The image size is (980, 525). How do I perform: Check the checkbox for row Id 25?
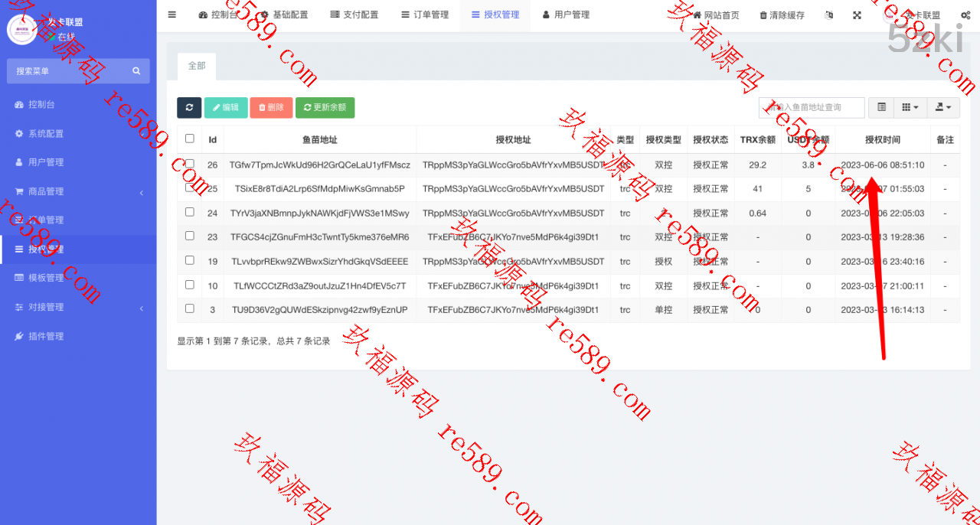click(x=190, y=187)
